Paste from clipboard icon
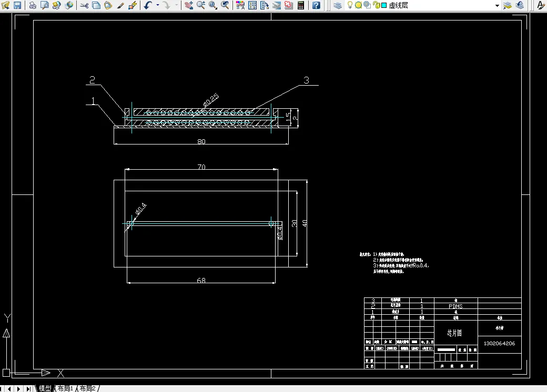This screenshot has width=547, height=392. [x=108, y=5]
